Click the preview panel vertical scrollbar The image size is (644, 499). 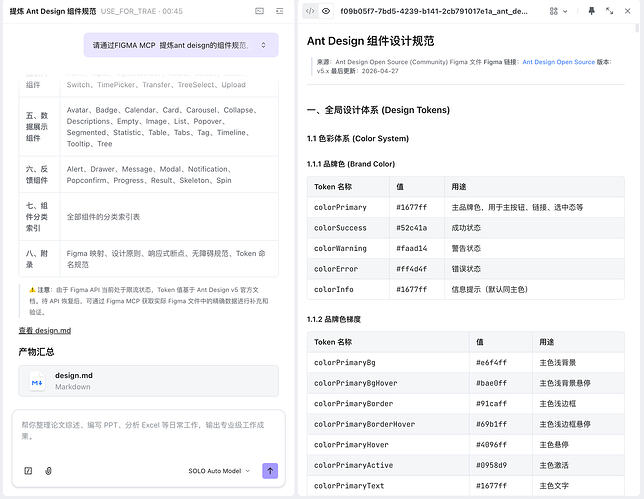637,28
